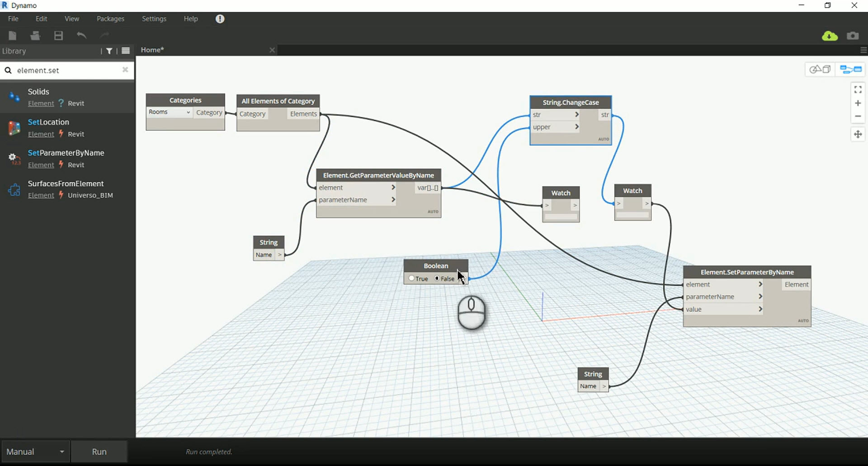Enable the pan mode icon
The image size is (868, 466).
858,134
